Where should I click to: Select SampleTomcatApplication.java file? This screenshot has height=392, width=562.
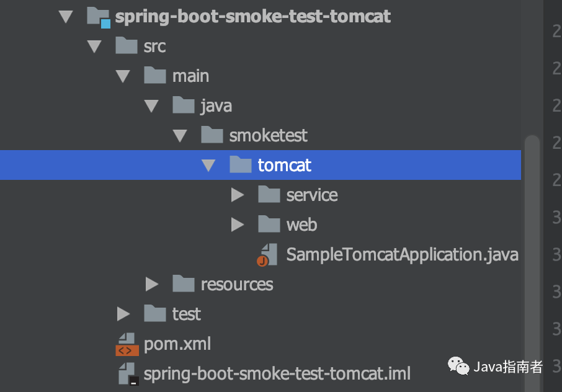click(x=402, y=255)
